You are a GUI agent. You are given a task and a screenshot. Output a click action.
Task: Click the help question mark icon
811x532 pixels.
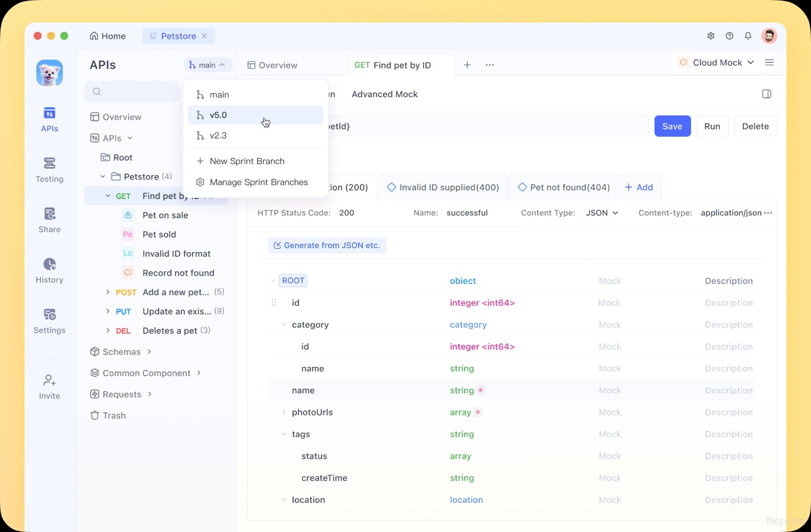pyautogui.click(x=730, y=36)
